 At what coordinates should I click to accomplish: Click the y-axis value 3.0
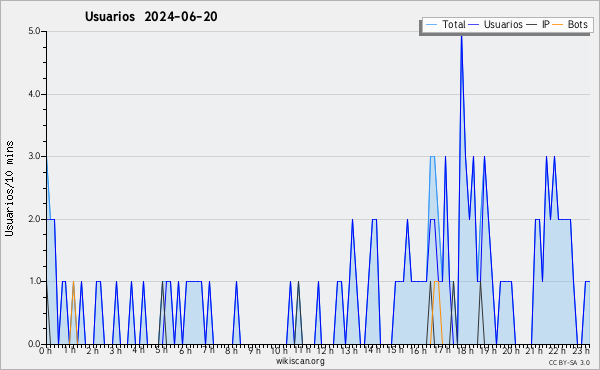[34, 156]
